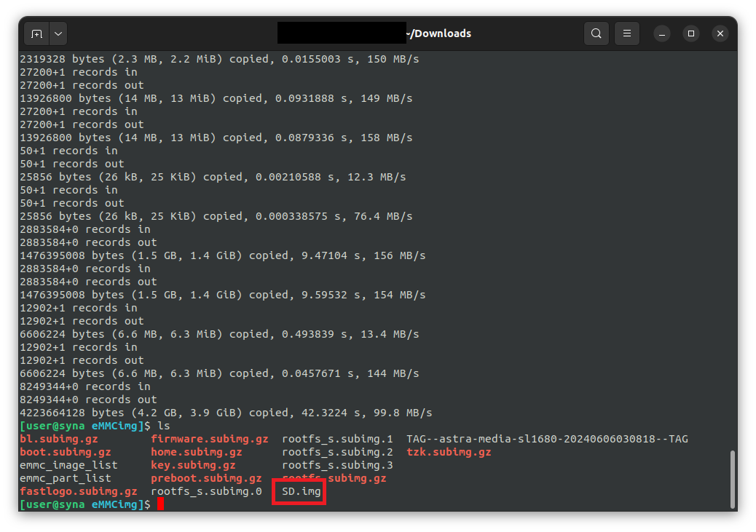Click the preboot.subimg.gz file name
This screenshot has height=532, width=756.
click(206, 478)
